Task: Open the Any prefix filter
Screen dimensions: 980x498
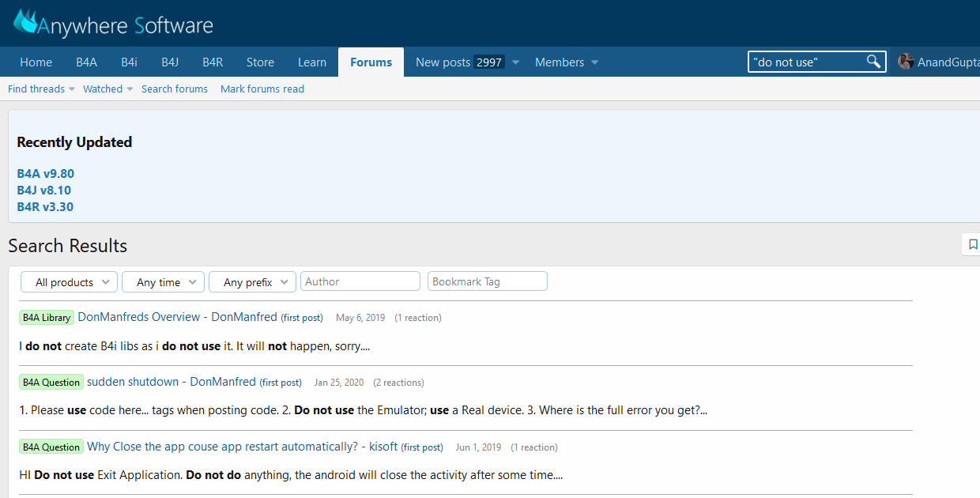Action: pyautogui.click(x=253, y=282)
